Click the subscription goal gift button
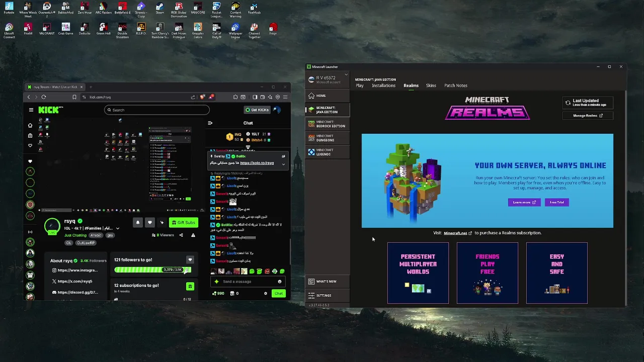Image resolution: width=644 pixels, height=362 pixels. [x=190, y=287]
